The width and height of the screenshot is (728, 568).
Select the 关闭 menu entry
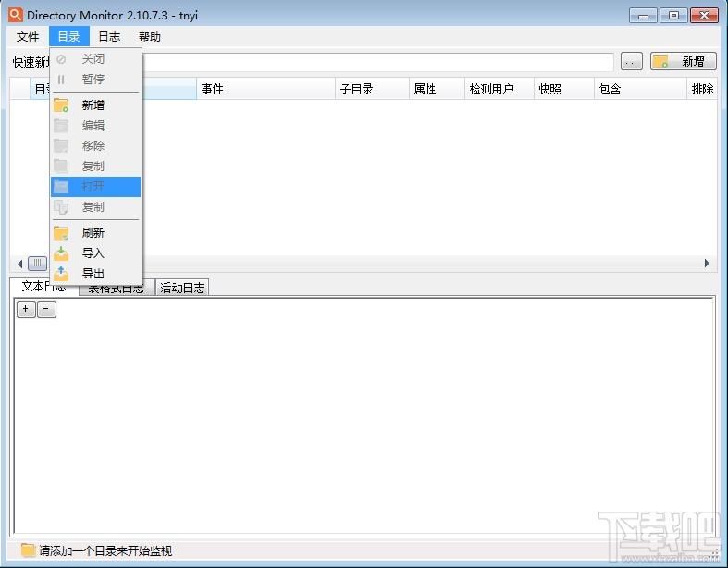95,59
